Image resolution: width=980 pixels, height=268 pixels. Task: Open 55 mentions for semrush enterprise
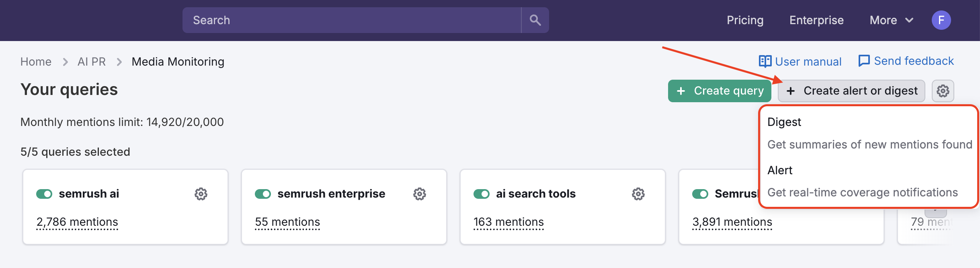[x=287, y=223]
